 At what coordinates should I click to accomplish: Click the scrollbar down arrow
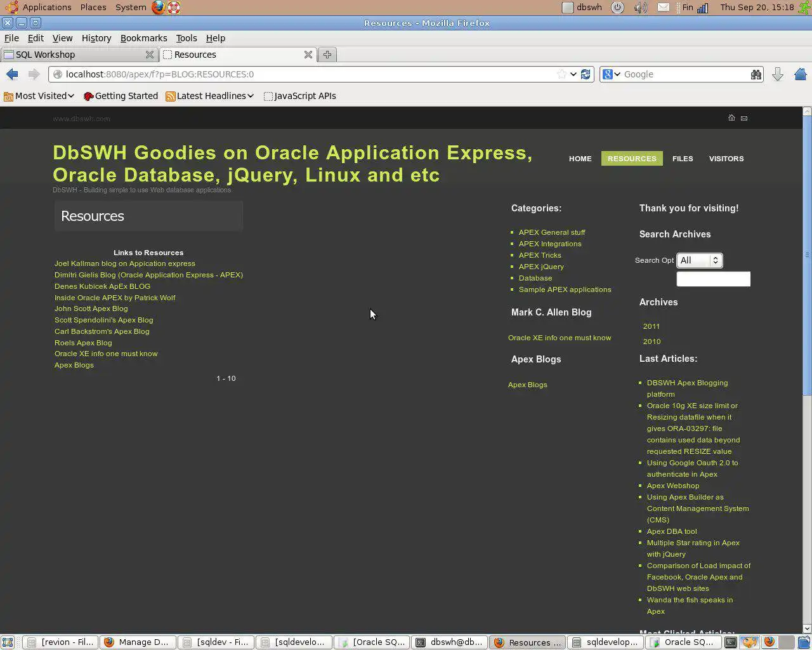tap(807, 629)
